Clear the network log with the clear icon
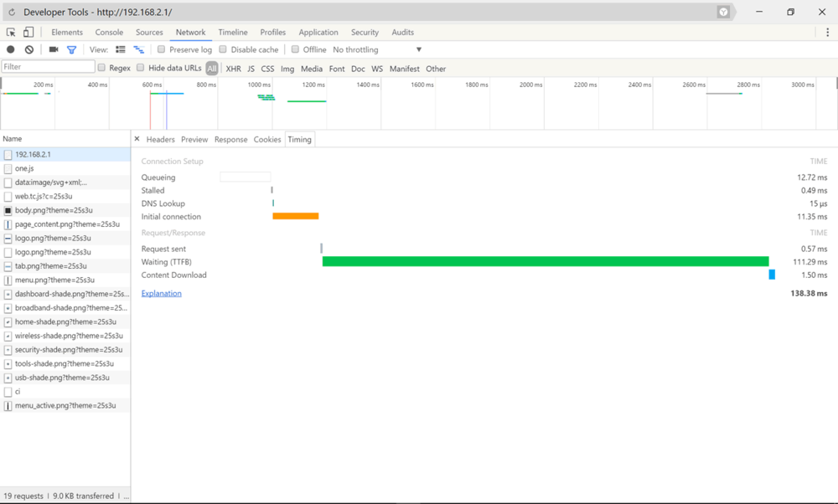The image size is (838, 504). [29, 50]
